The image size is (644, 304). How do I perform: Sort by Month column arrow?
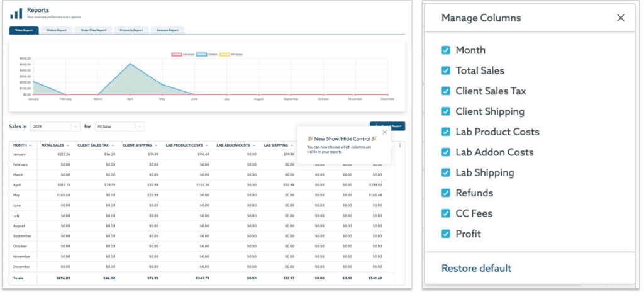coord(31,145)
